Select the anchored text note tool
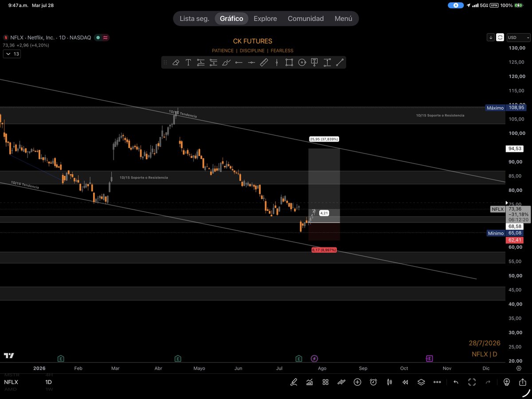Viewport: 532px width, 399px height. click(314, 63)
